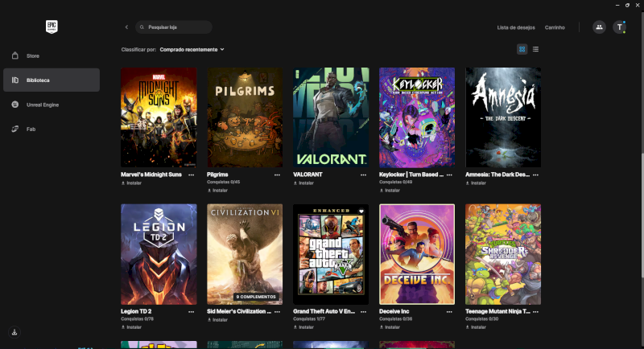Open Amnesia: The Dark Descent cover
This screenshot has width=644, height=349.
tap(502, 117)
